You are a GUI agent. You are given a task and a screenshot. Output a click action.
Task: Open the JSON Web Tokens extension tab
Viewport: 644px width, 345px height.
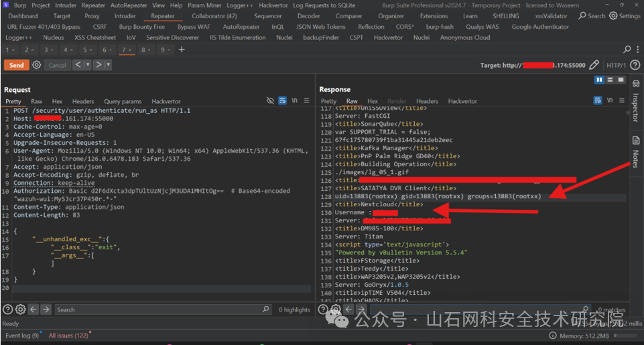[321, 27]
